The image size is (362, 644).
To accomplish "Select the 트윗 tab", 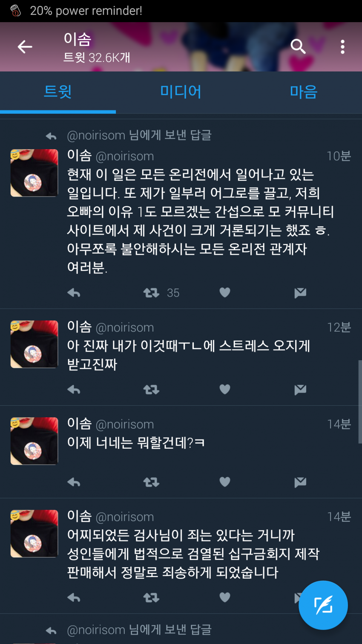I will click(58, 92).
